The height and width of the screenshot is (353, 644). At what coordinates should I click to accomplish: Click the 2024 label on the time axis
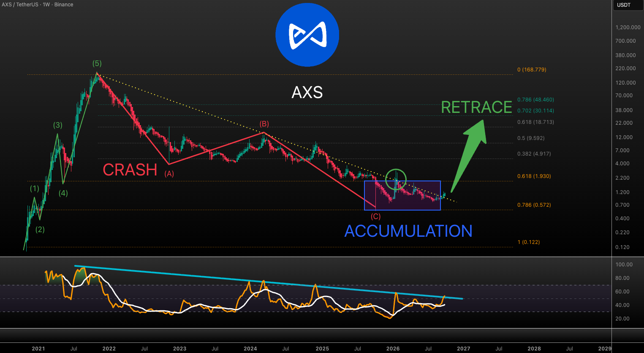click(250, 349)
